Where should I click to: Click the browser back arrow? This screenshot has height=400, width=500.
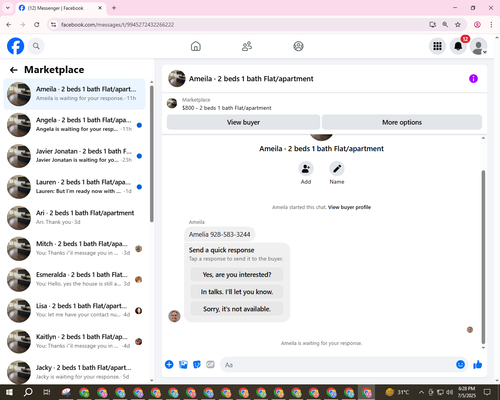tap(9, 25)
